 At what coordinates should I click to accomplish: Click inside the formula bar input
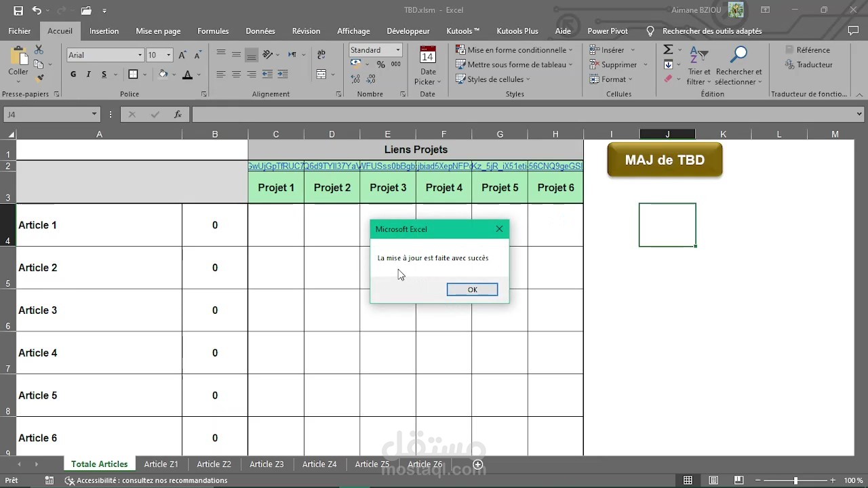click(522, 115)
